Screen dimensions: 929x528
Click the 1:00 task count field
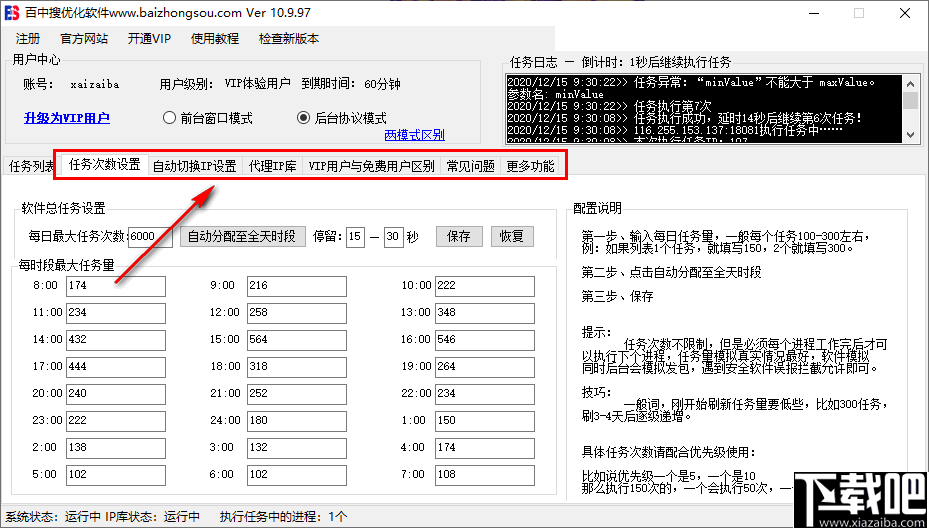pos(485,421)
